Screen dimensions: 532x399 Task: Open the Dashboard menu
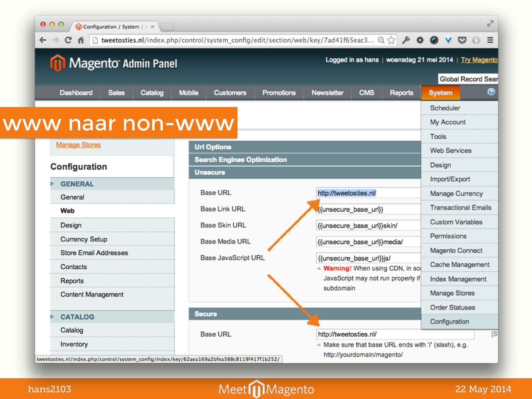76,93
